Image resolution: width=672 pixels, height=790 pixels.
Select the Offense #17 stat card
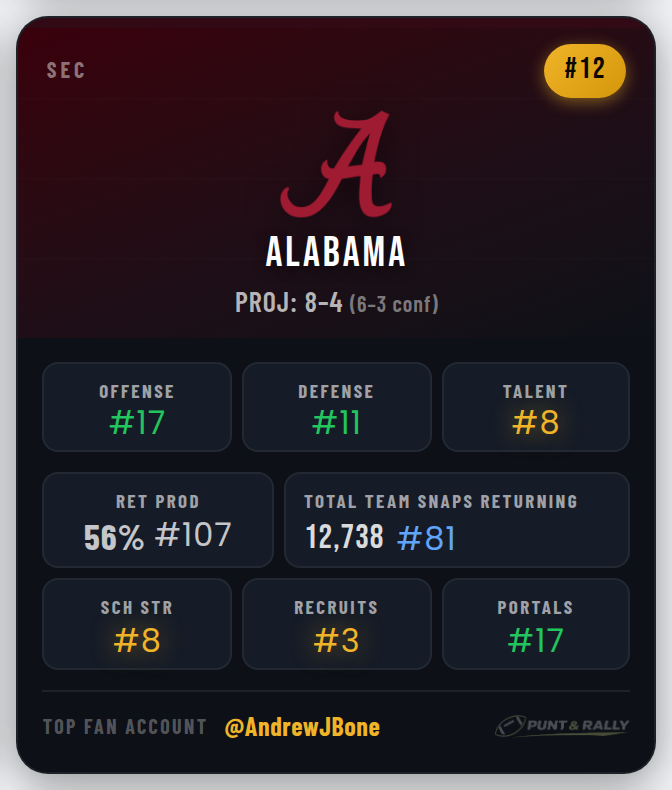137,407
